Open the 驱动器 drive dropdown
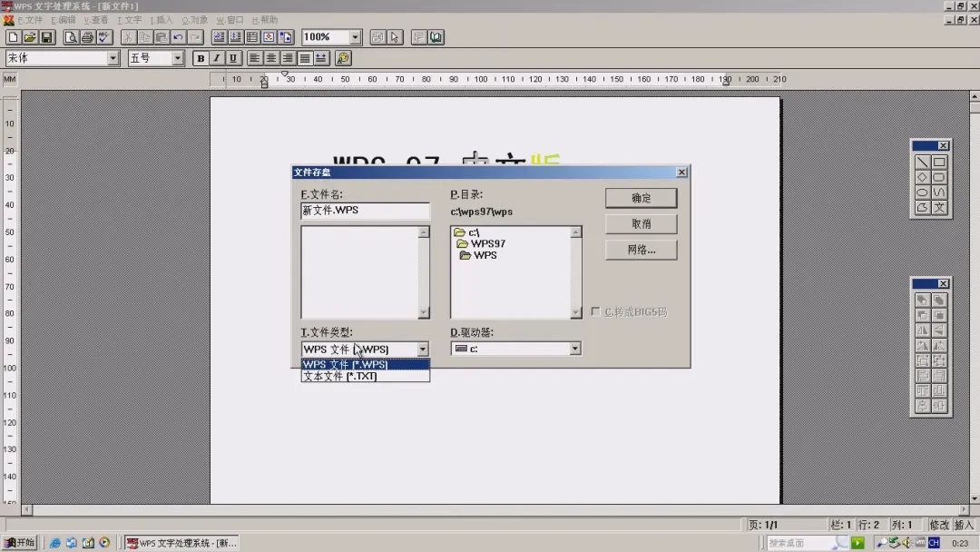This screenshot has height=552, width=980. [x=574, y=349]
